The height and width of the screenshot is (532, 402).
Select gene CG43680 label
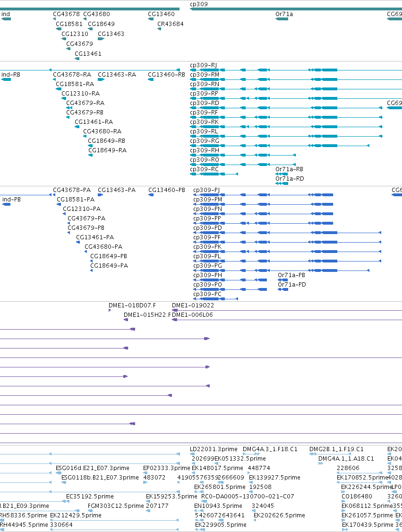click(96, 14)
